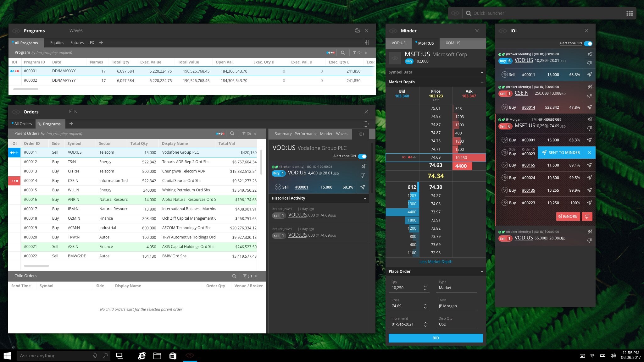Open File Explorer from taskbar

point(157,356)
